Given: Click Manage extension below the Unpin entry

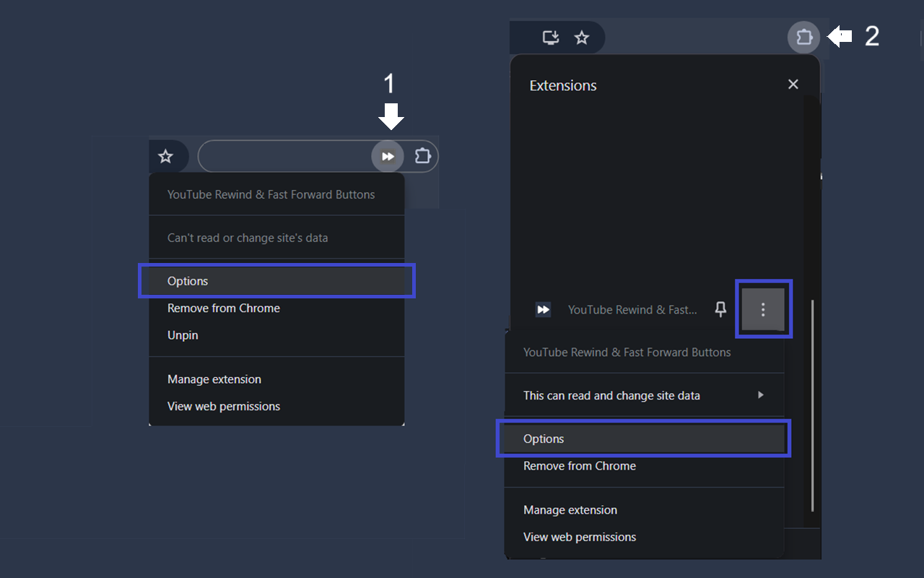Looking at the screenshot, I should tap(214, 379).
